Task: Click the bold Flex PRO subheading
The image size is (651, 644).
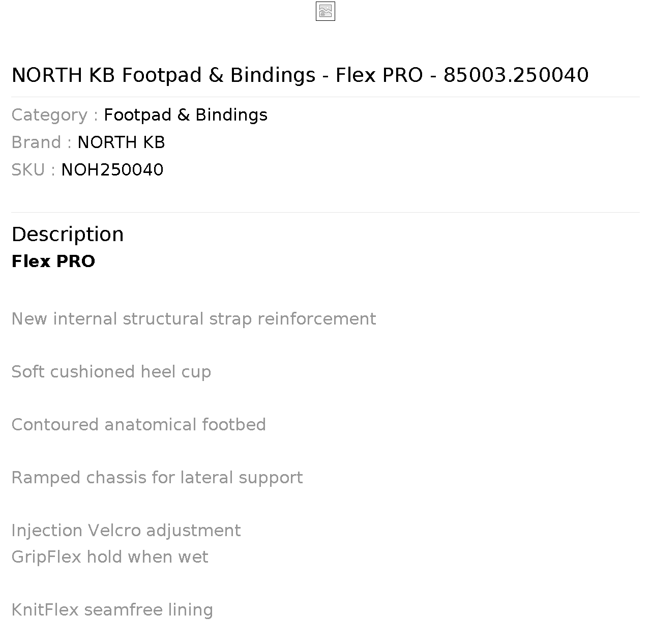Action: coord(53,261)
